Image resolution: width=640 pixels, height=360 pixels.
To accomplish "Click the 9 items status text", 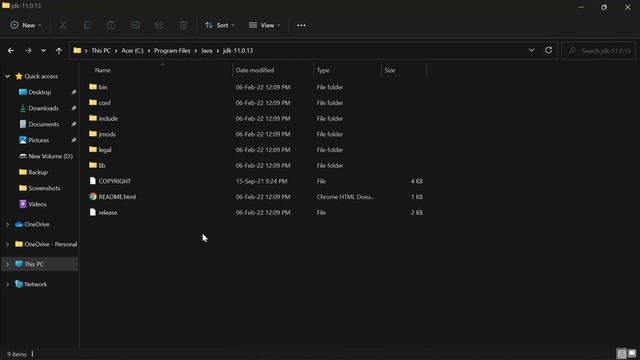I will [x=17, y=354].
